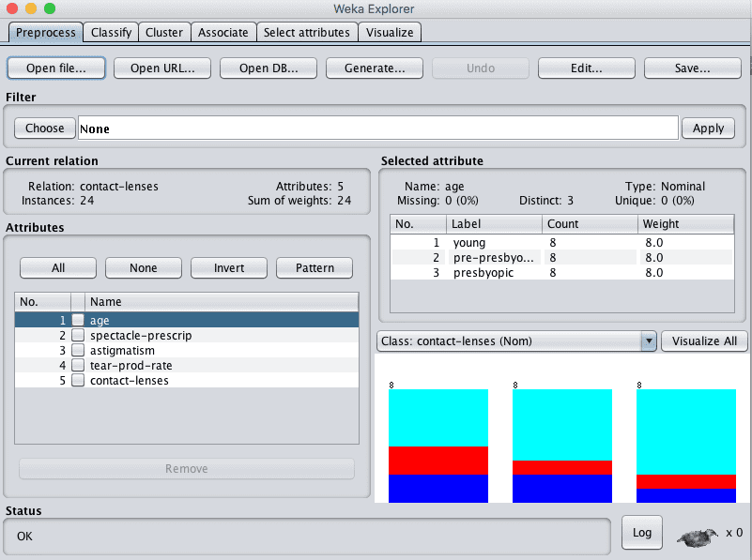Viewport: 752px width, 560px height.
Task: Click the cyan segment of first histogram bar
Action: pos(438,417)
